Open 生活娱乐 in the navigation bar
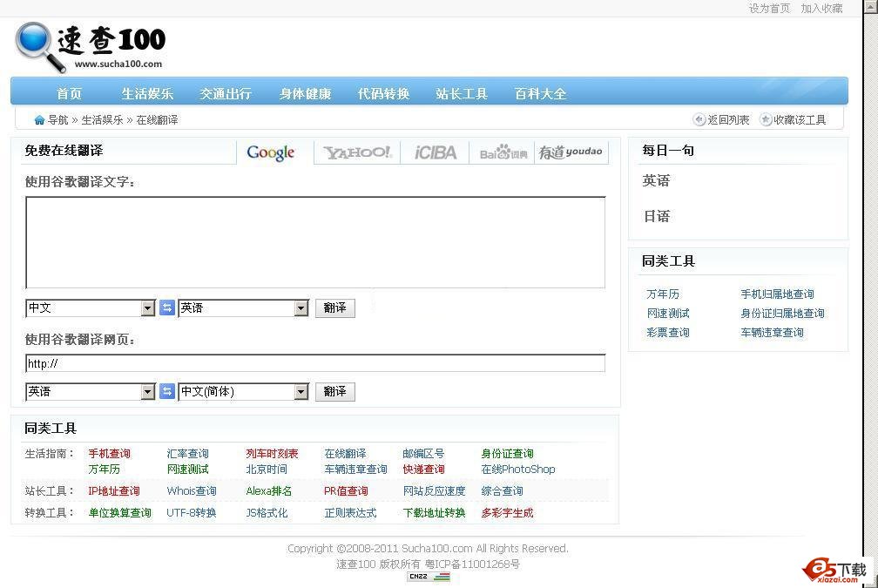The width and height of the screenshot is (878, 588). (x=147, y=93)
